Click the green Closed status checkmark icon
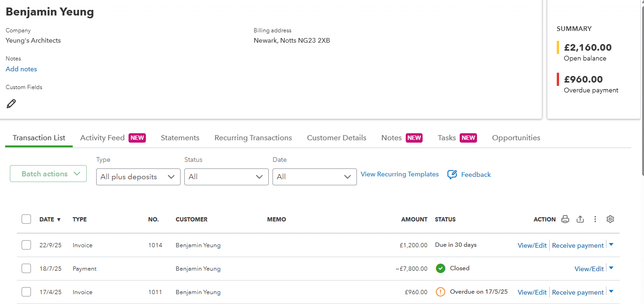 tap(440, 268)
